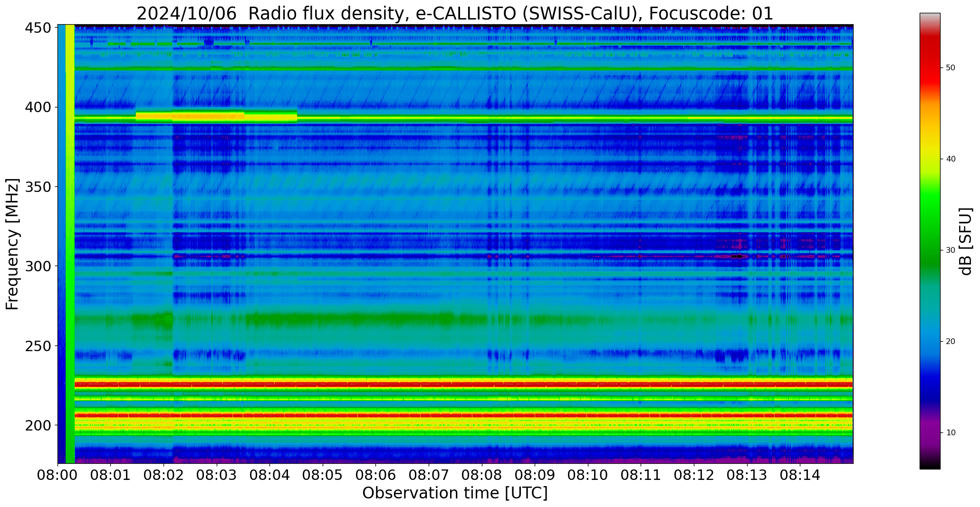Click the colorbar tick label 50
The width and height of the screenshot is (980, 507).
951,68
